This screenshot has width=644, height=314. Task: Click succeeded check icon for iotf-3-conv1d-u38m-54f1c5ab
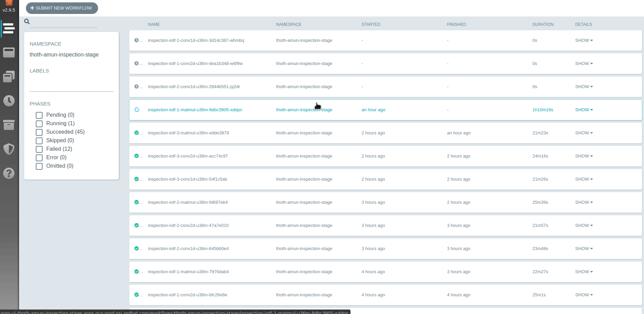(x=137, y=179)
